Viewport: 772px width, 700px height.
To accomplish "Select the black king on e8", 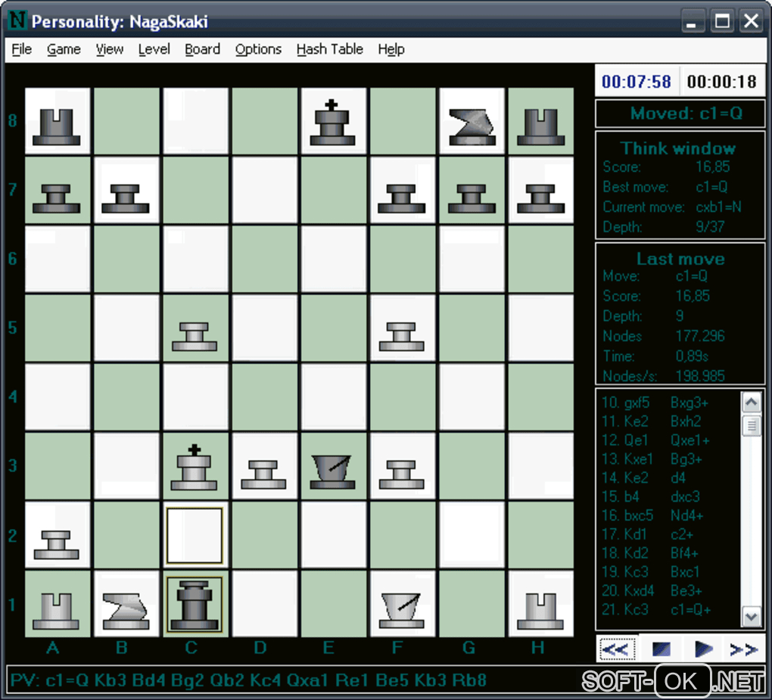I will click(332, 123).
